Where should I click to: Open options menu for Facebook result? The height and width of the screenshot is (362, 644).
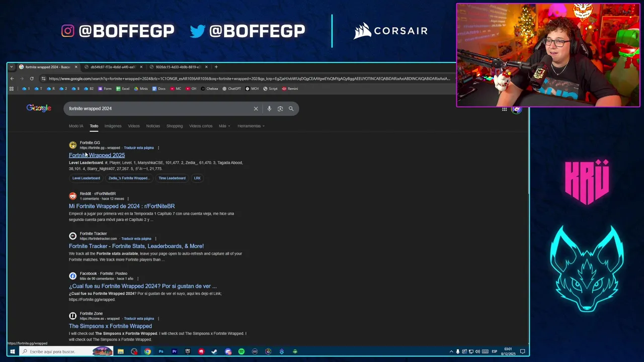pyautogui.click(x=137, y=279)
